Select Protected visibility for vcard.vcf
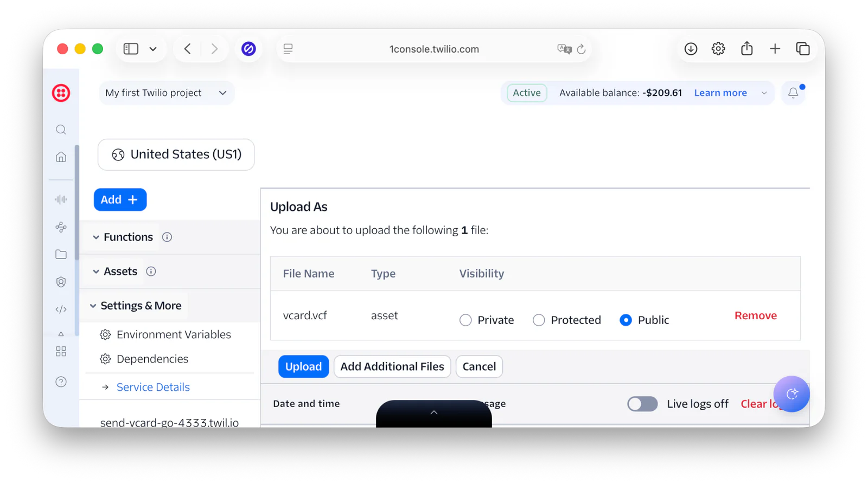This screenshot has height=484, width=868. tap(539, 320)
